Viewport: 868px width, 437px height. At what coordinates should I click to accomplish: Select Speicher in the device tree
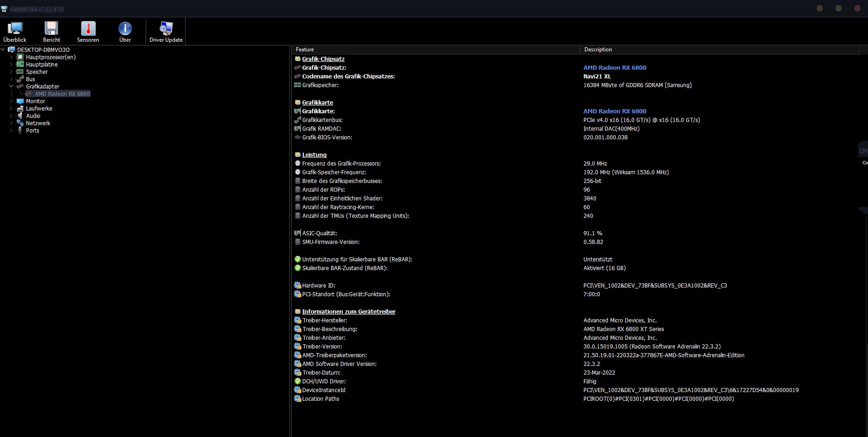pyautogui.click(x=37, y=72)
